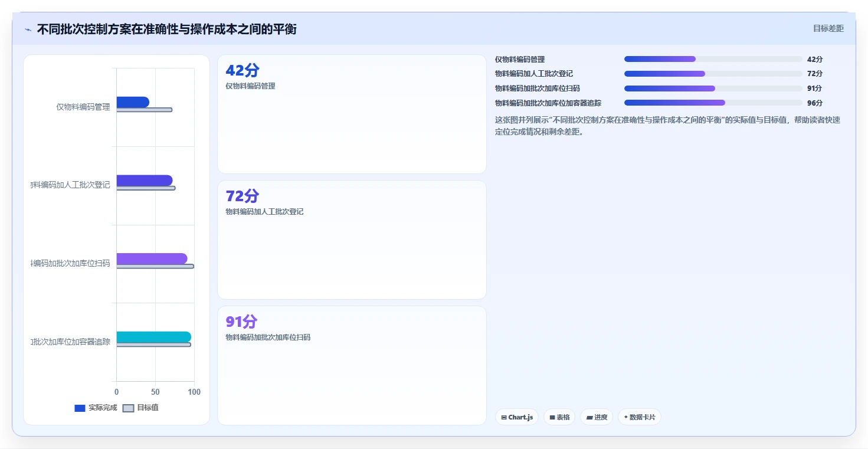
Task: Click the chart title 不同批次控制方案在准确性与操作成本之间的平衡
Action: point(167,29)
